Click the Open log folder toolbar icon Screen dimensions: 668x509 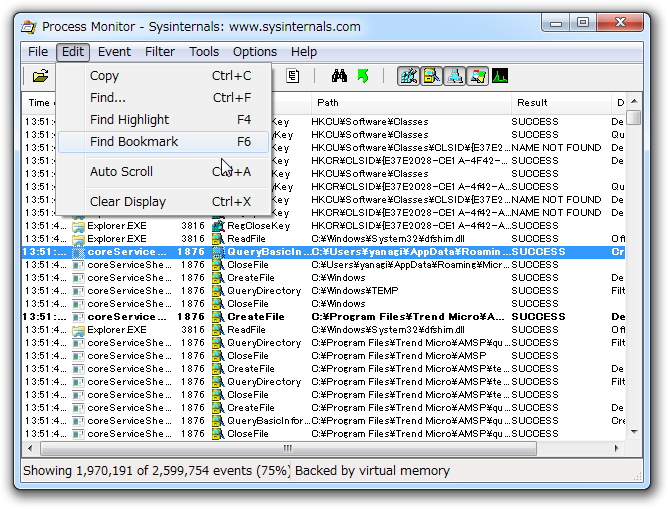[40, 77]
